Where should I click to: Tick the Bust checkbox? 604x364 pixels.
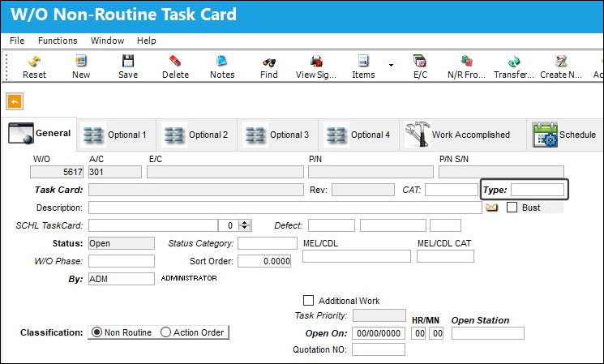[x=512, y=208]
